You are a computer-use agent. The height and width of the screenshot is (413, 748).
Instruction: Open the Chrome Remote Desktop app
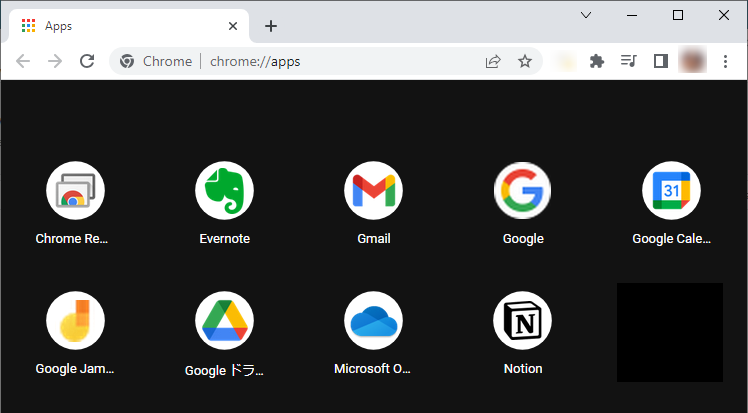tap(75, 190)
